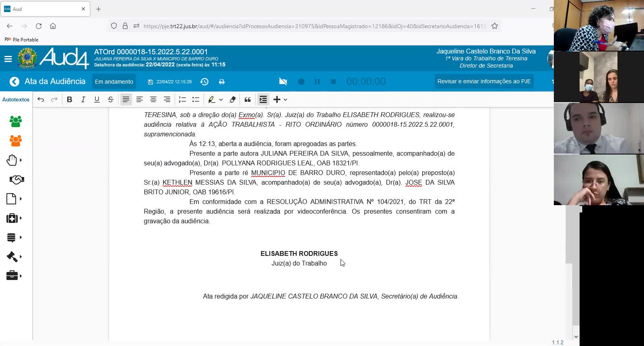This screenshot has height=346, width=644.
Task: Toggle strikethrough formatting
Action: 111,99
